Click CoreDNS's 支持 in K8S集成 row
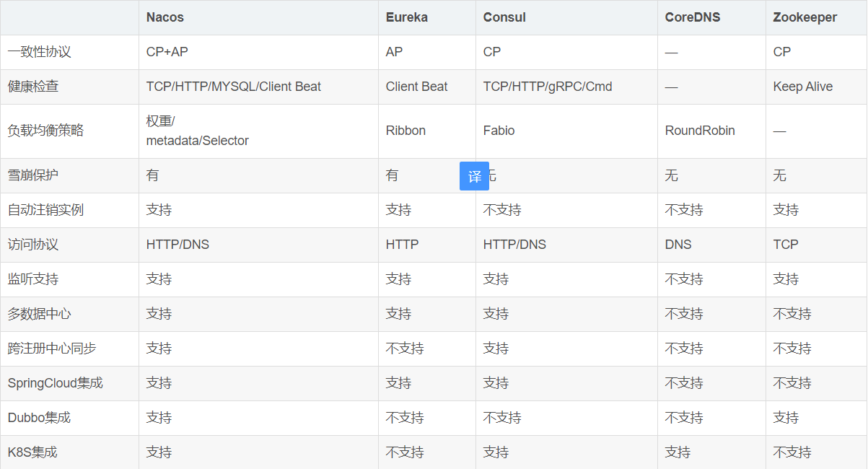868x469 pixels. (678, 452)
